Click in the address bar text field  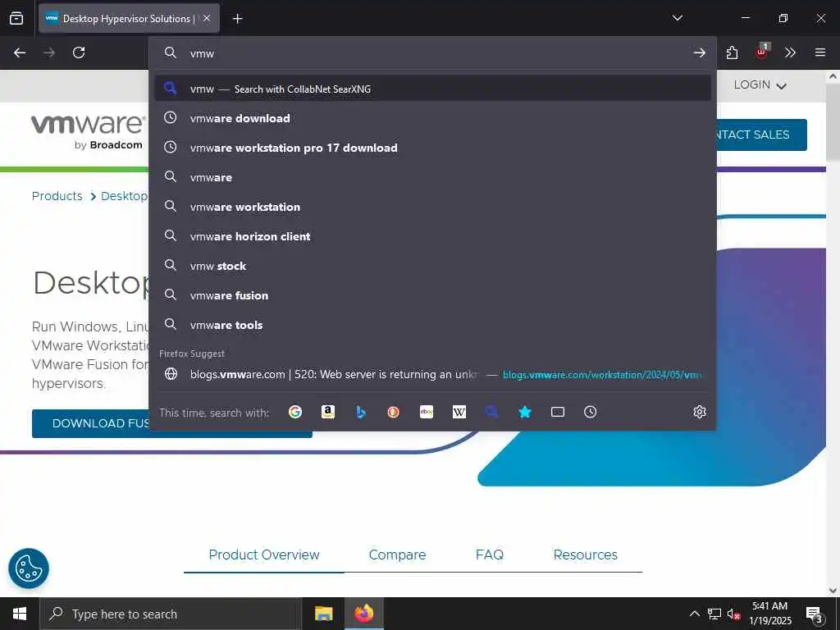[436, 53]
